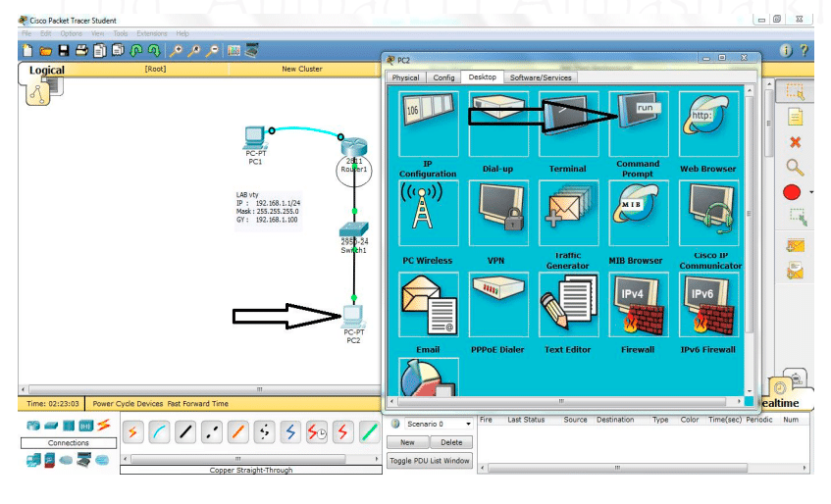This screenshot has height=504, width=831.
Task: Choose the Select tool in right toolbar
Action: 795,91
